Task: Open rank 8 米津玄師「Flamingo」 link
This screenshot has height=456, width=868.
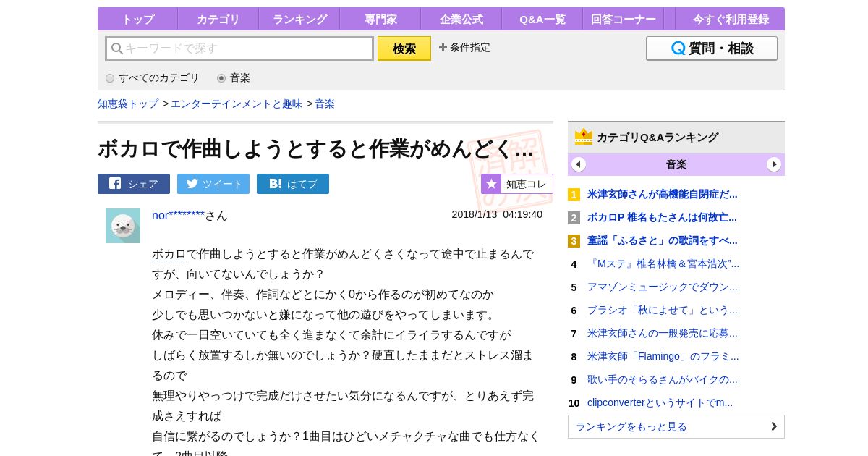Action: [x=663, y=356]
